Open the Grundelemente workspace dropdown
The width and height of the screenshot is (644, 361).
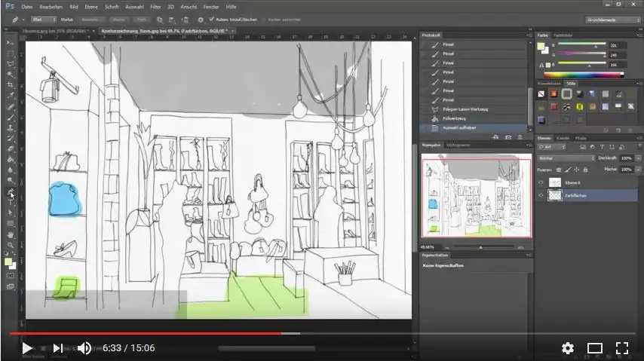[613, 20]
